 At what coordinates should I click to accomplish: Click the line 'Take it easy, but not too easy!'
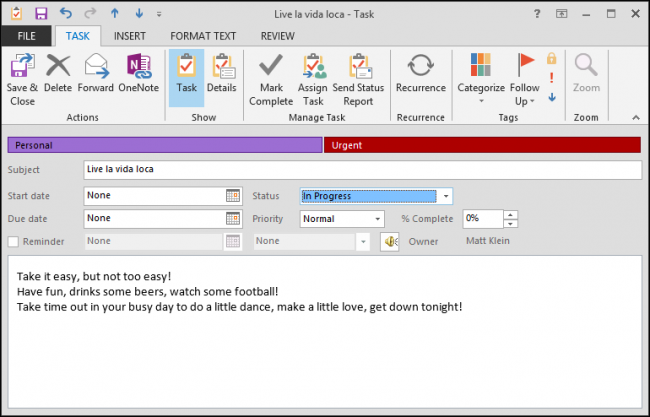click(94, 276)
